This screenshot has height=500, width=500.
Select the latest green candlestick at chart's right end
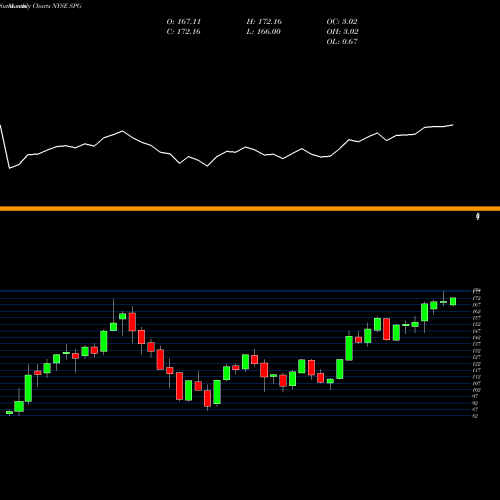(453, 301)
